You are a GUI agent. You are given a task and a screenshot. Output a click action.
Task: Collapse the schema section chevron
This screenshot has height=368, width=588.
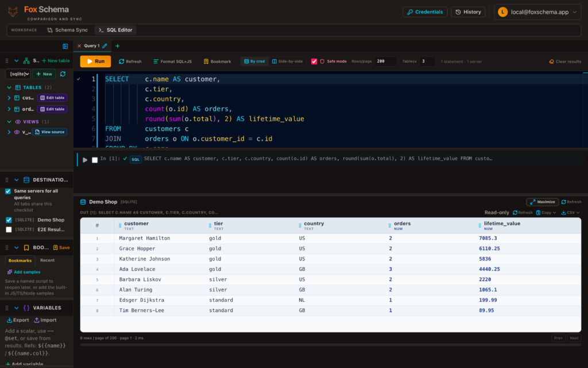point(17,60)
